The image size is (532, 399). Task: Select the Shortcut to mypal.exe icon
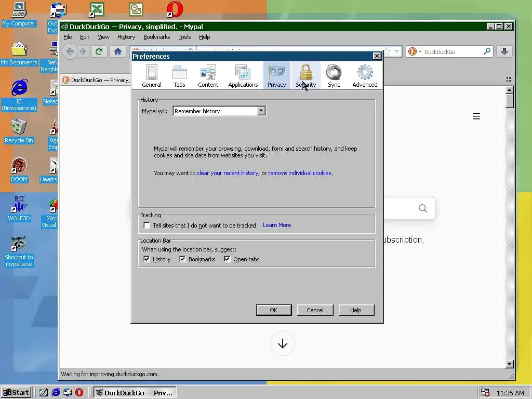(19, 251)
